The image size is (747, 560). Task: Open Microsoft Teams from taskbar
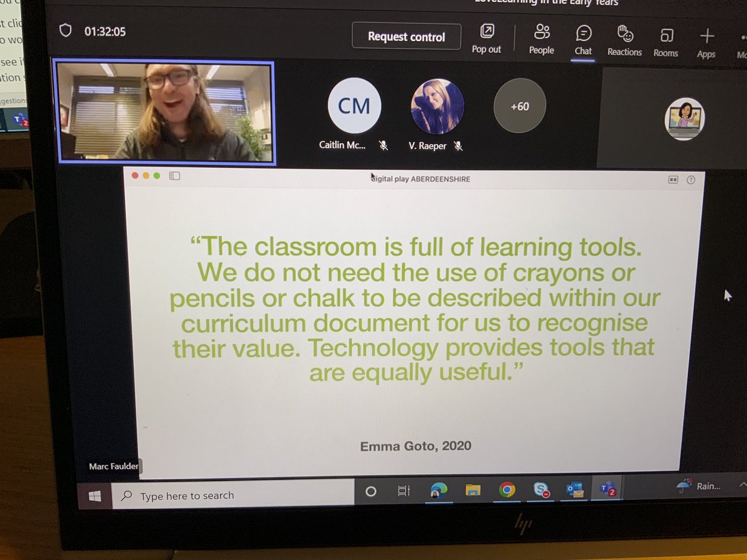click(x=607, y=489)
